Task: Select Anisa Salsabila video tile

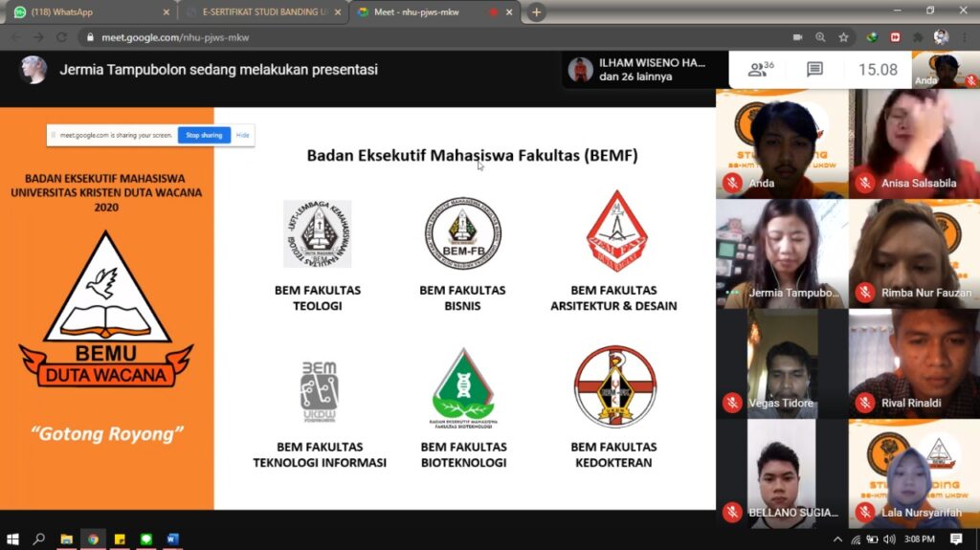Action: click(x=914, y=143)
